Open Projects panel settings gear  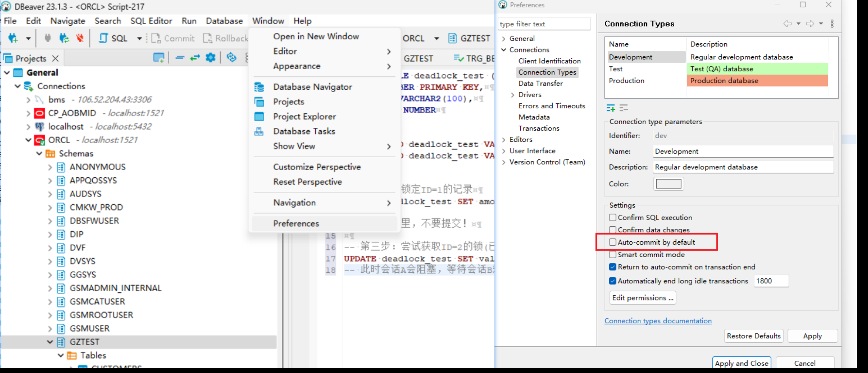(211, 57)
